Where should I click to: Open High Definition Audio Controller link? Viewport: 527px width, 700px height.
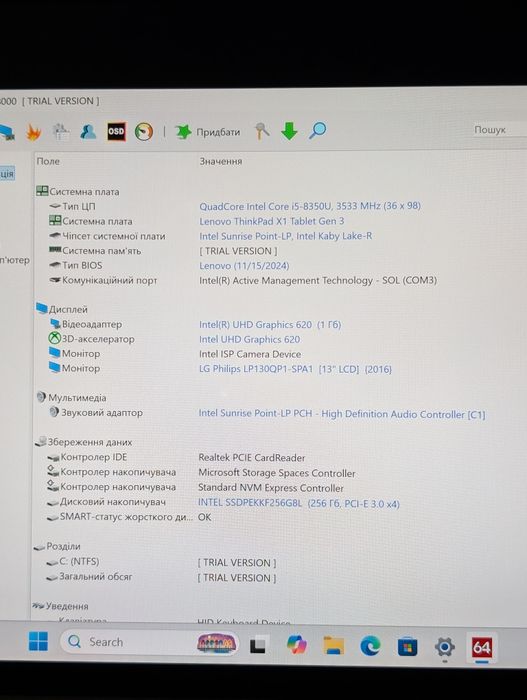coord(342,414)
